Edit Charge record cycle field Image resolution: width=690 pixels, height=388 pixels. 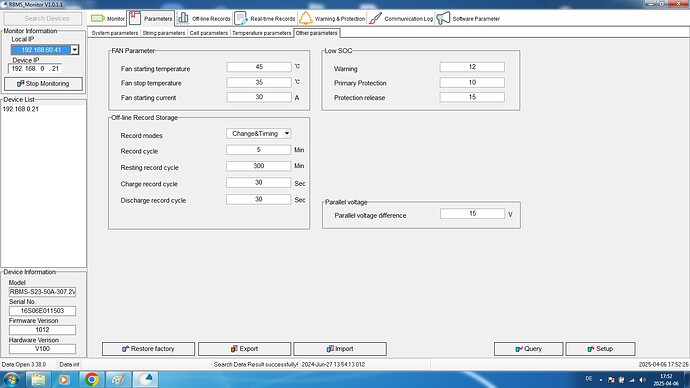point(258,183)
